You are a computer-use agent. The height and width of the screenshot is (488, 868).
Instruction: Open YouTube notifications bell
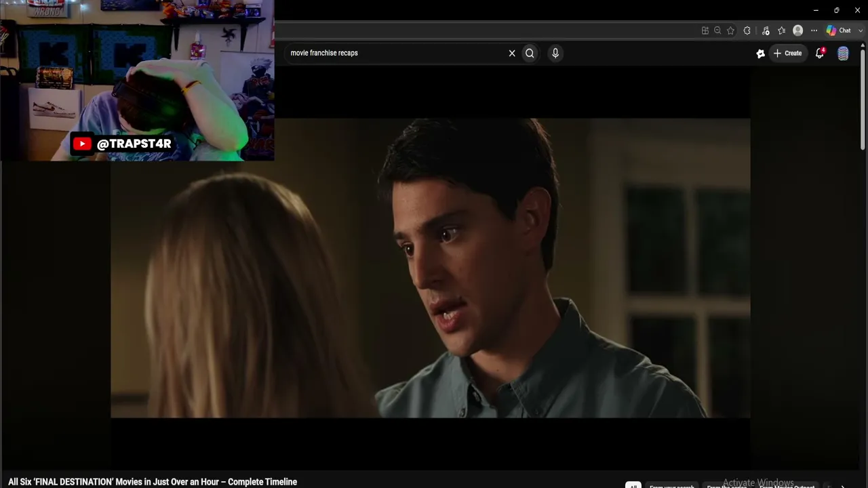(820, 53)
